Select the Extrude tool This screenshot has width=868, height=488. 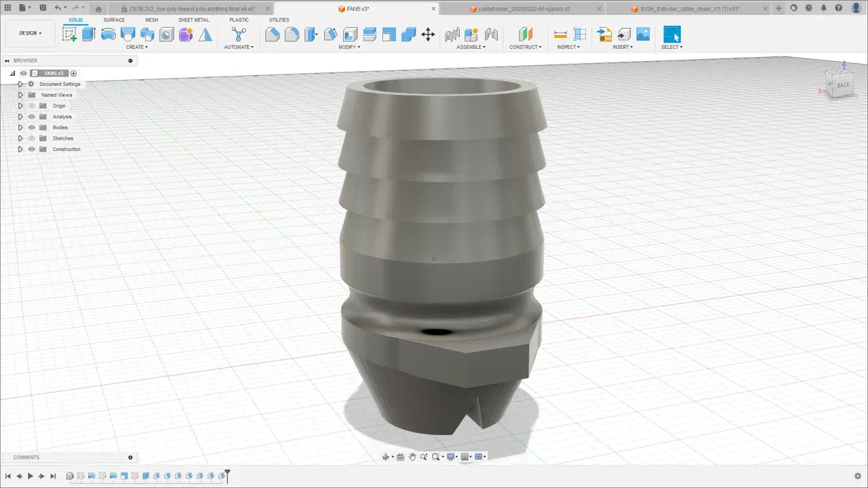(x=88, y=35)
